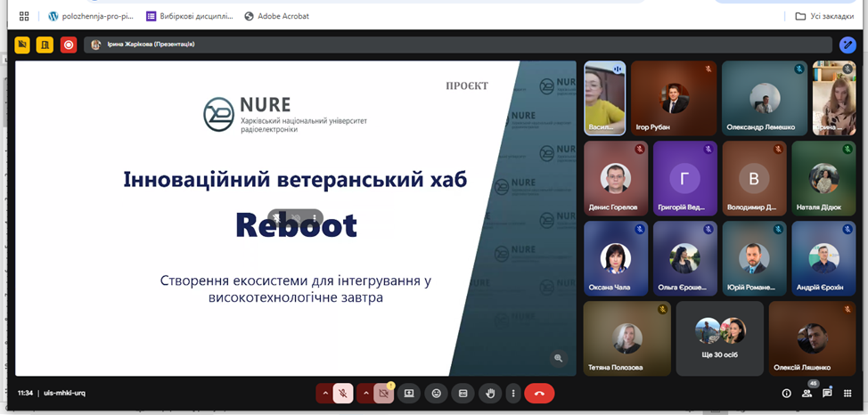Image resolution: width=868 pixels, height=415 pixels.
Task: Show the participants panel people icon
Action: click(x=807, y=394)
